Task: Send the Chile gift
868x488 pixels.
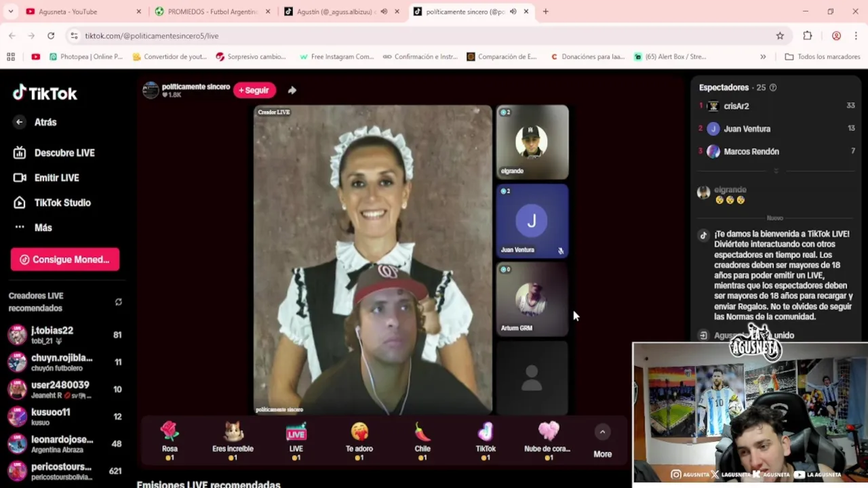Action: (x=422, y=441)
